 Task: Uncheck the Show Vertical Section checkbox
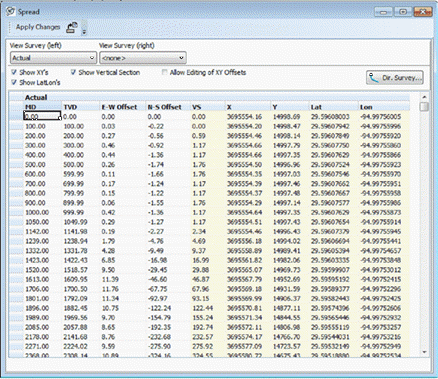[x=73, y=72]
